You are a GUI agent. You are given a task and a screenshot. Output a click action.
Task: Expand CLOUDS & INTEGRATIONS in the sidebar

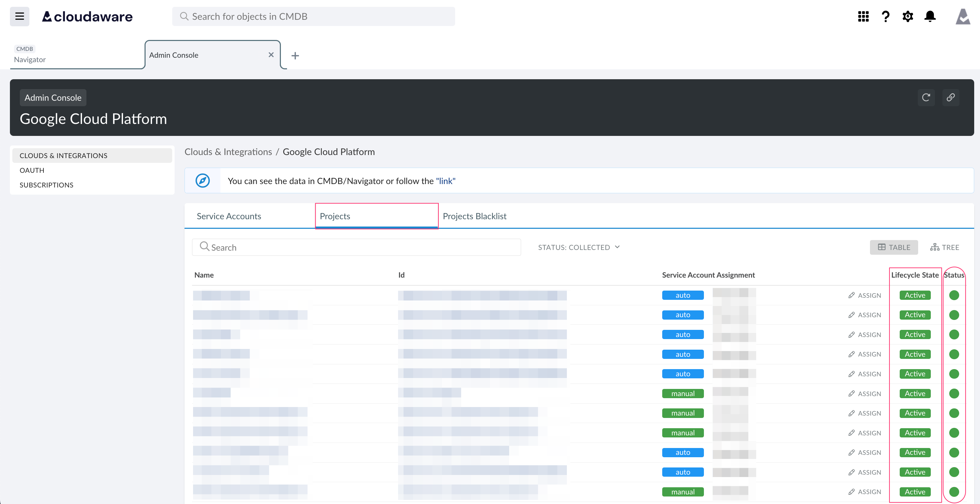point(63,155)
